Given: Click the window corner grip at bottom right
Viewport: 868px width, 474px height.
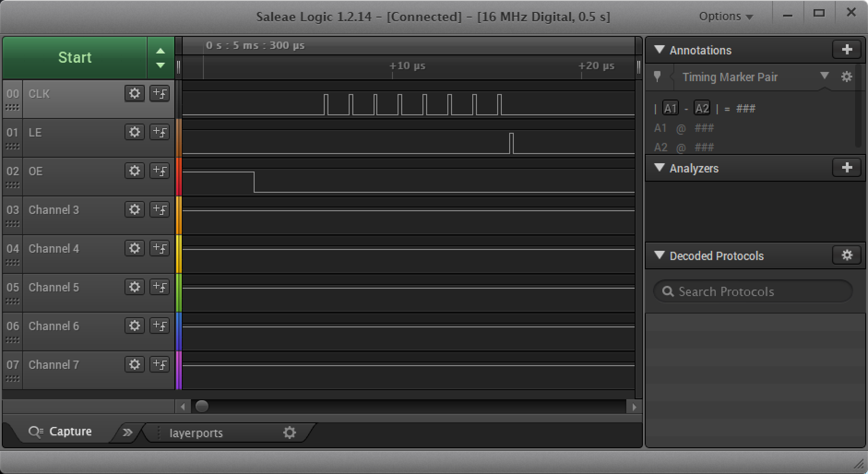Looking at the screenshot, I should pyautogui.click(x=859, y=463).
